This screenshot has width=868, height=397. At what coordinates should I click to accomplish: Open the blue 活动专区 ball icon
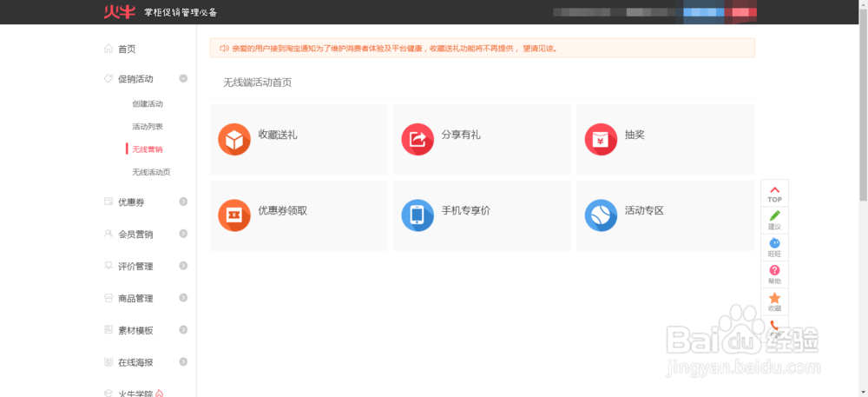pyautogui.click(x=601, y=215)
